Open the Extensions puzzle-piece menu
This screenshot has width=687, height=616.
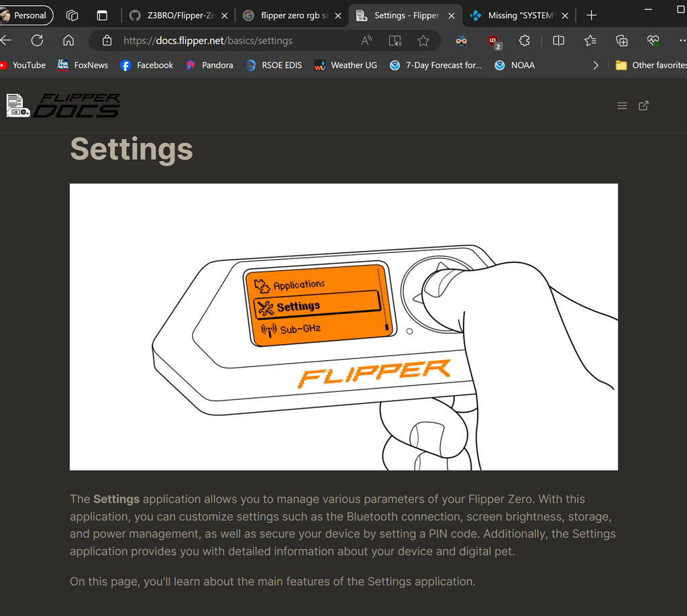524,40
